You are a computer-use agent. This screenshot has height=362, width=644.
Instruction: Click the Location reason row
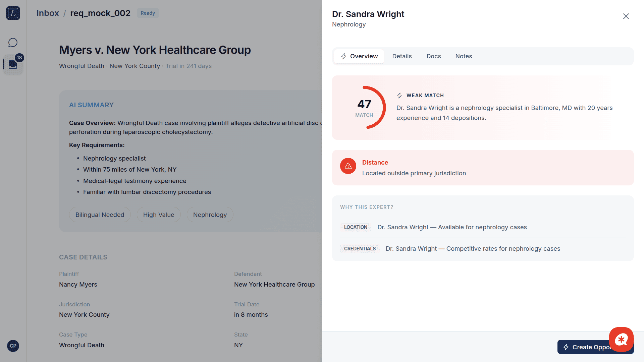482,227
